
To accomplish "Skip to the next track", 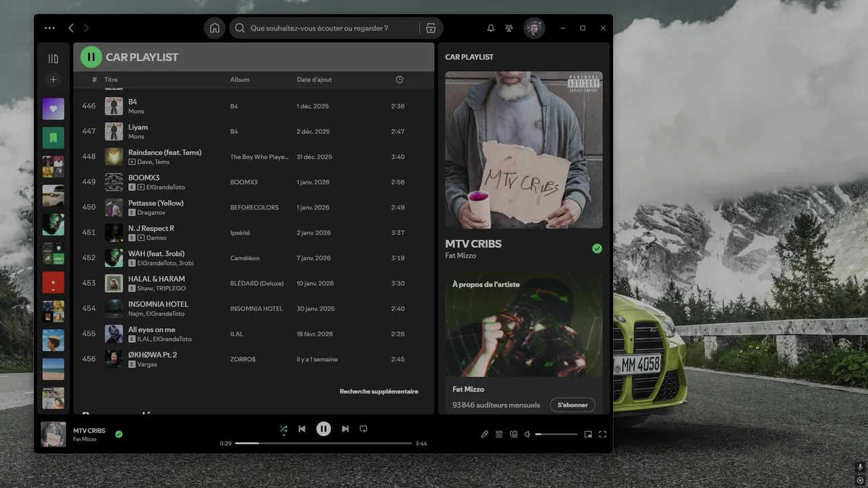I will 345,429.
